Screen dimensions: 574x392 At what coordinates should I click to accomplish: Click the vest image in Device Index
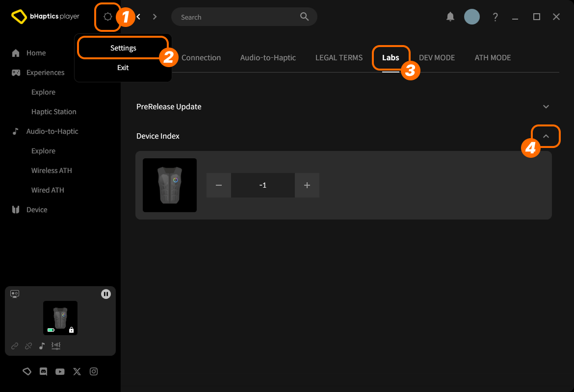click(x=169, y=185)
